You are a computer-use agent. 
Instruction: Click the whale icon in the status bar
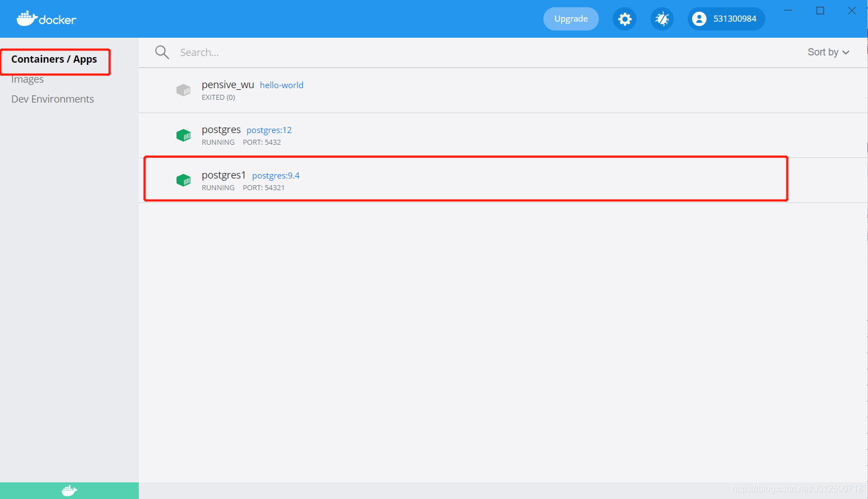[x=69, y=490]
